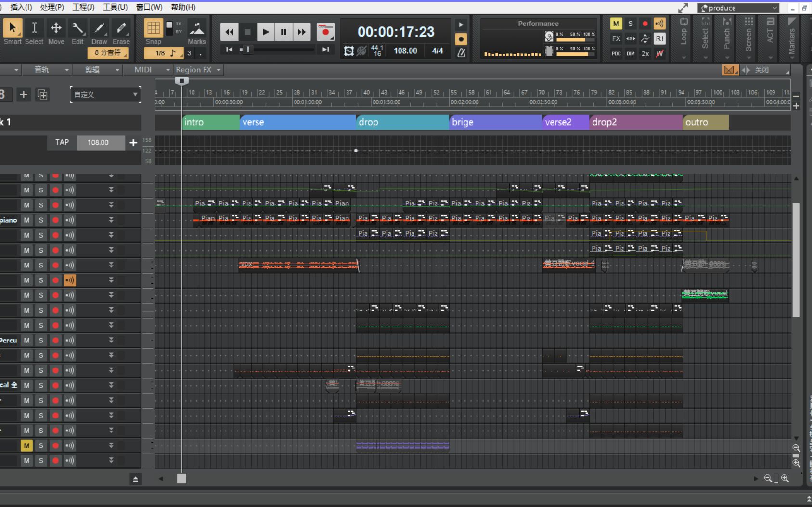Choose the Select tool
This screenshot has width=812, height=507.
tap(34, 28)
